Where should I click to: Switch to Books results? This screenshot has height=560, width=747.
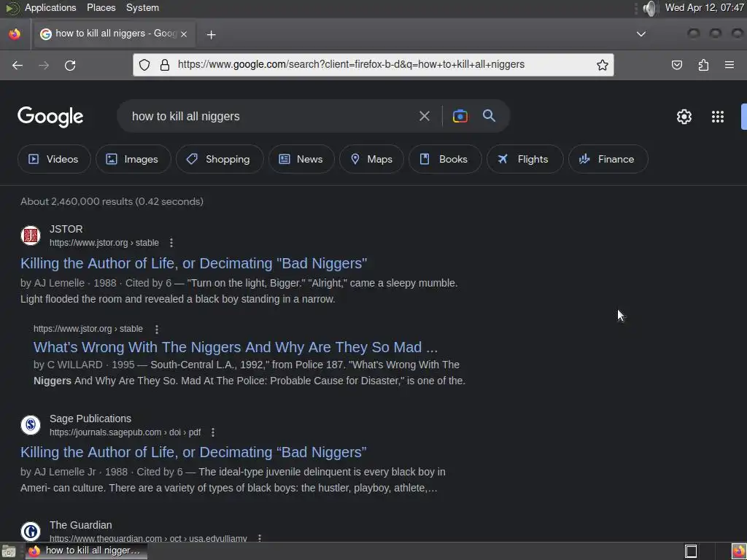(x=445, y=159)
